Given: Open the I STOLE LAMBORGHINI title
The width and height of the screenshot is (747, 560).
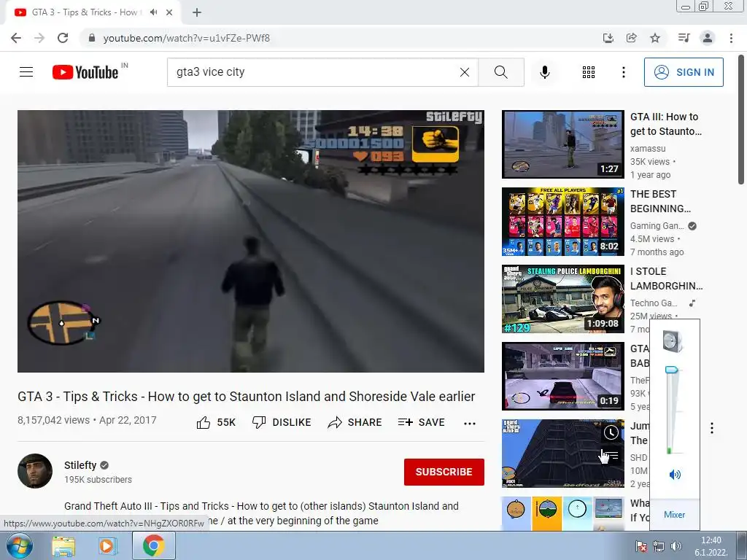Looking at the screenshot, I should [666, 279].
